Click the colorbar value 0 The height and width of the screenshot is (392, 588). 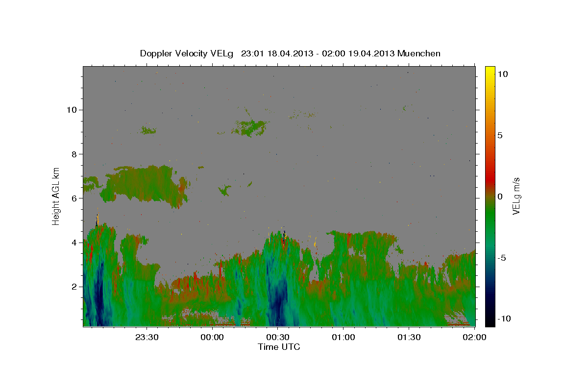point(500,196)
